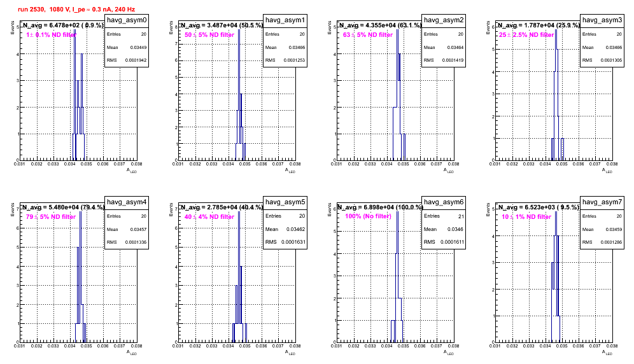Click RMS 0.0001336 in havg_asym4 stats
Image resolution: width=634 pixels, height=364 pixels.
click(127, 242)
